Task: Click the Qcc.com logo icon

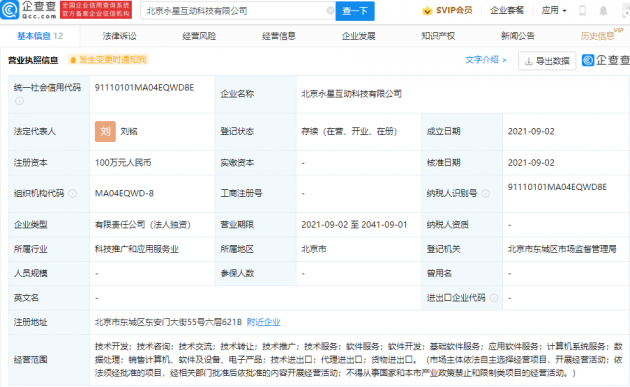Action: coord(10,10)
